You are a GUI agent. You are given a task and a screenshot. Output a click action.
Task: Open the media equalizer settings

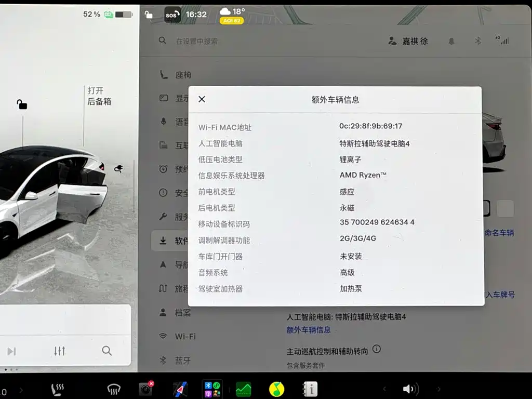(60, 351)
